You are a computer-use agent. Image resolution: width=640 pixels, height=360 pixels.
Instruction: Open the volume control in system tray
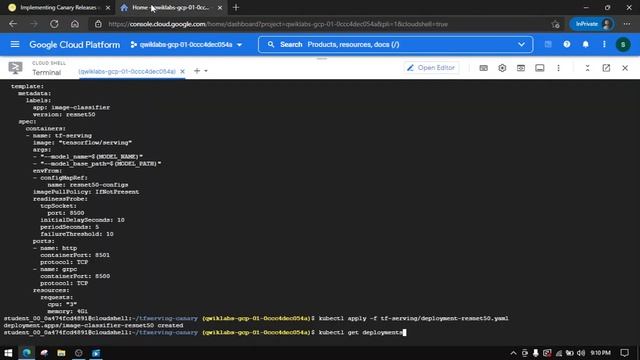pyautogui.click(x=581, y=353)
